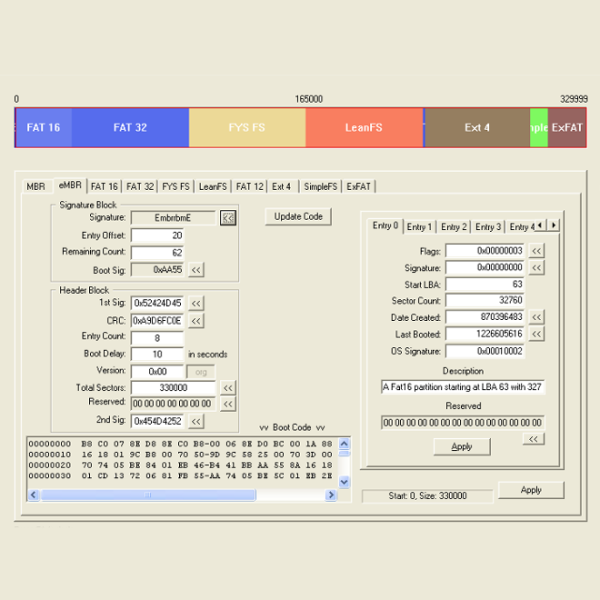
Task: Click the << button beside entry Flags
Action: click(x=537, y=250)
